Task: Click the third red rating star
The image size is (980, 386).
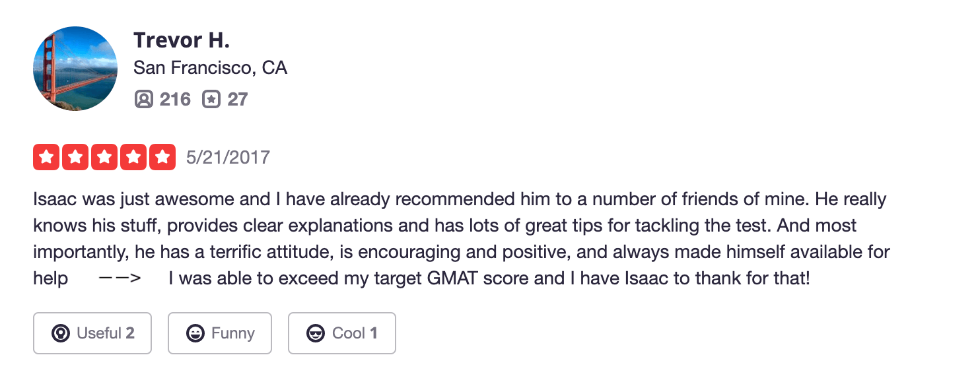Action: (x=104, y=157)
